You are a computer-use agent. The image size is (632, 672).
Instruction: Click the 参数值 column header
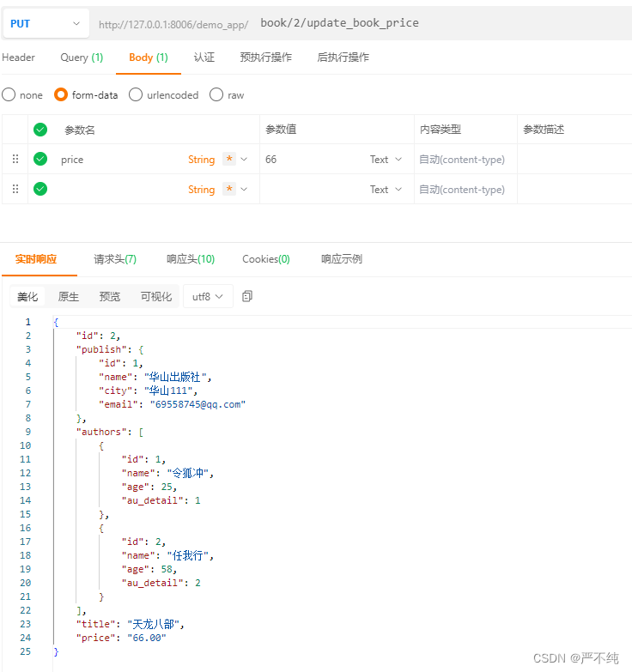pos(281,130)
